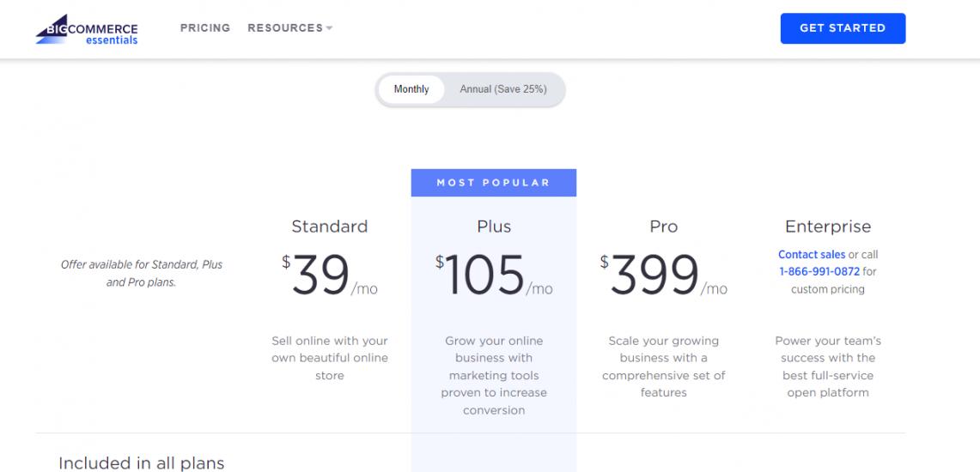Image resolution: width=980 pixels, height=472 pixels.
Task: Switch to Annual (Save 25%) billing
Action: coord(503,89)
